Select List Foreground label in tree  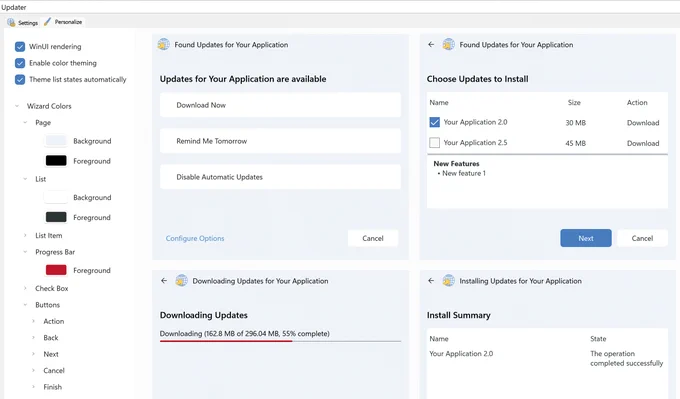click(92, 217)
